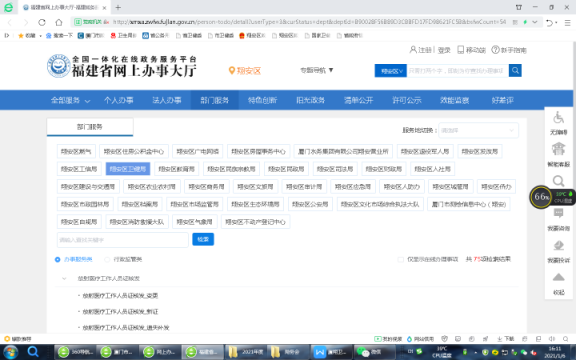Open the 清单公开 nav tab
576x360 pixels.
(359, 100)
